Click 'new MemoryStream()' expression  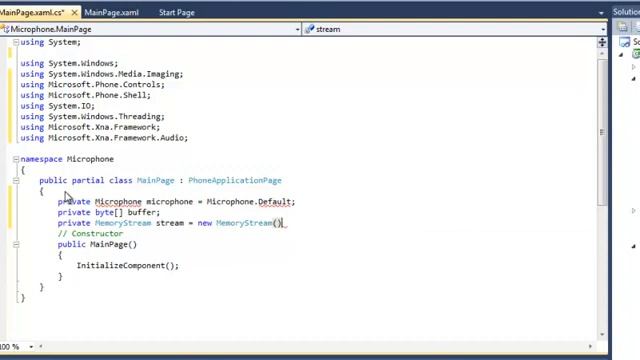click(x=240, y=223)
